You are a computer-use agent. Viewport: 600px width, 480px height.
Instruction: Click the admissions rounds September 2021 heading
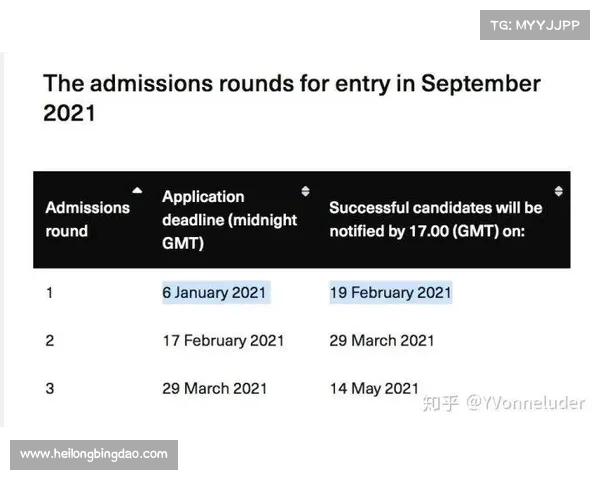pos(291,98)
